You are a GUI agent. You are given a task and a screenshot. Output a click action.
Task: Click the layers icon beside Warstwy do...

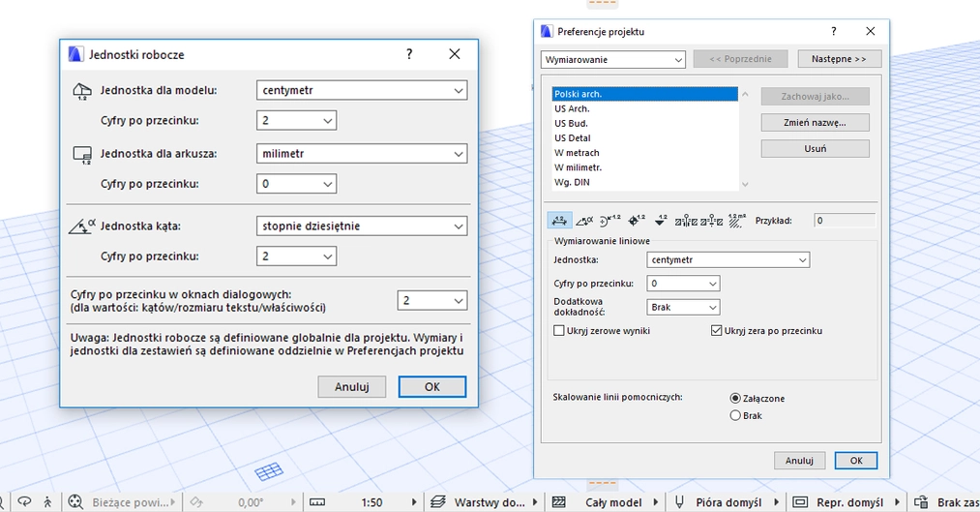point(438,502)
